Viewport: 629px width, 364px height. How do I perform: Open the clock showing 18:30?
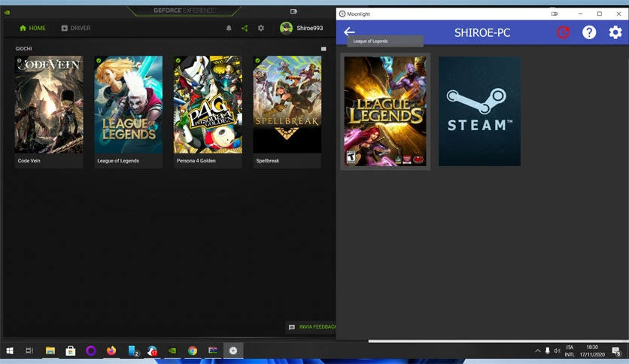[592, 350]
